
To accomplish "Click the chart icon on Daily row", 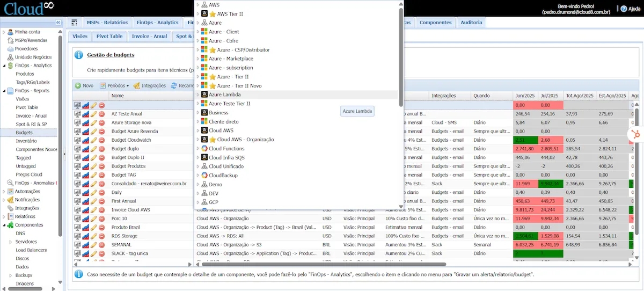I will [86, 192].
